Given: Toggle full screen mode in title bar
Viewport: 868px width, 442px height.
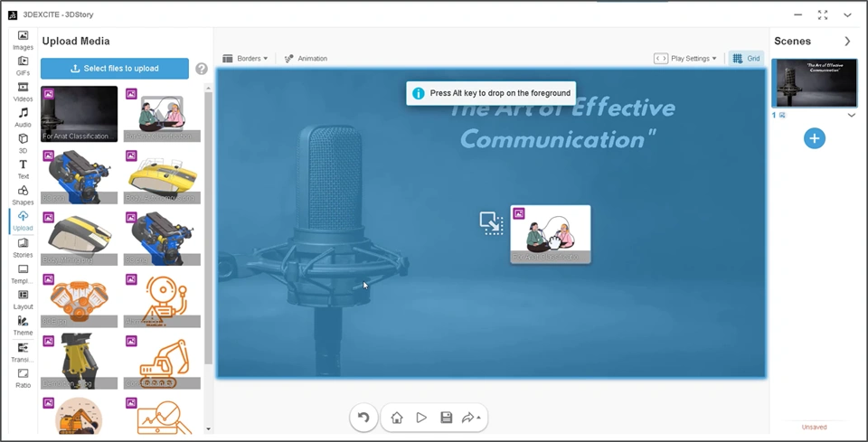Looking at the screenshot, I should click(823, 15).
